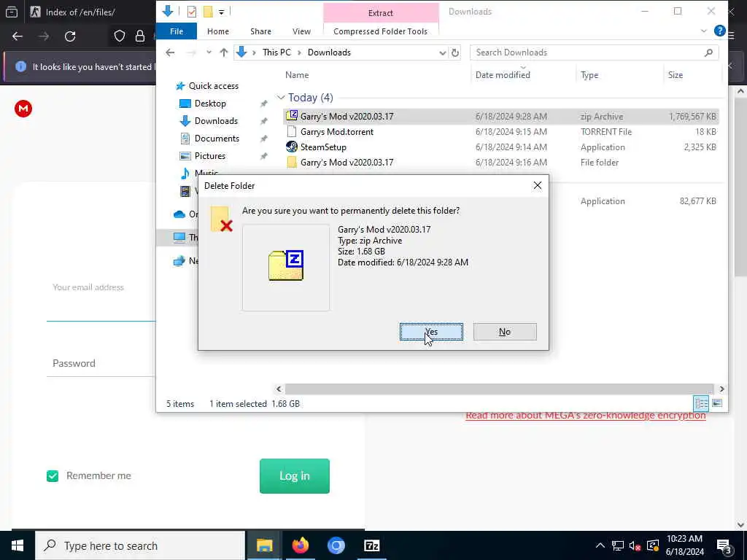The image size is (747, 560).
Task: Click the browser padlock site info icon
Action: coord(139,36)
